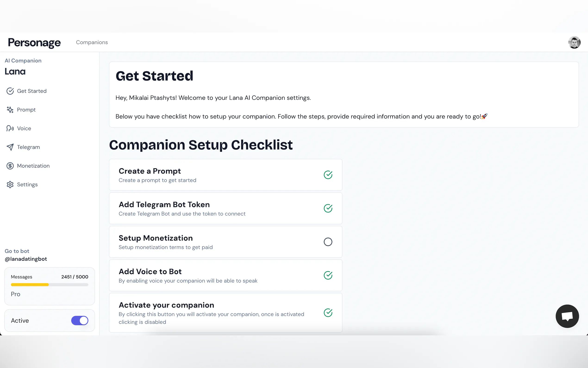Click the Get Started checkmark icon in sidebar

coord(10,91)
